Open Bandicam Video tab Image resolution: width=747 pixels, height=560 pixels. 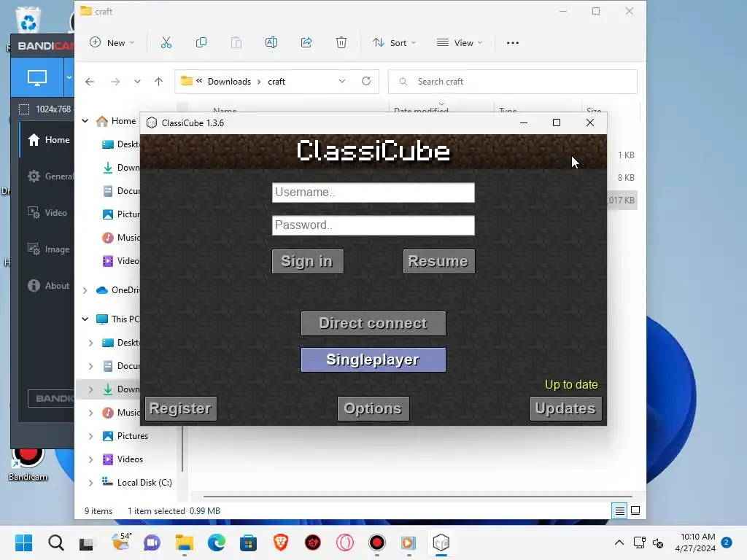pyautogui.click(x=47, y=212)
